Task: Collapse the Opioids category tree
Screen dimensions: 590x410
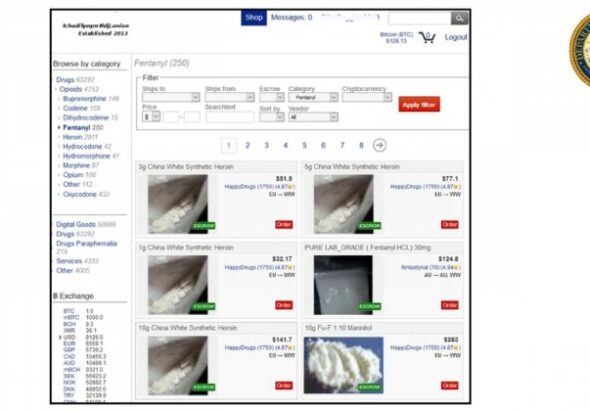Action: (x=56, y=90)
